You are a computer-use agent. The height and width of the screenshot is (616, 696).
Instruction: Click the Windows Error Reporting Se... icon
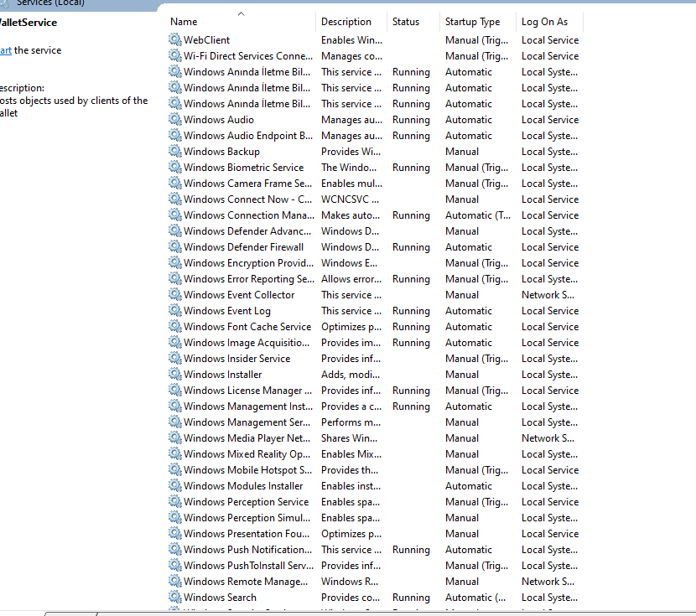tap(175, 279)
